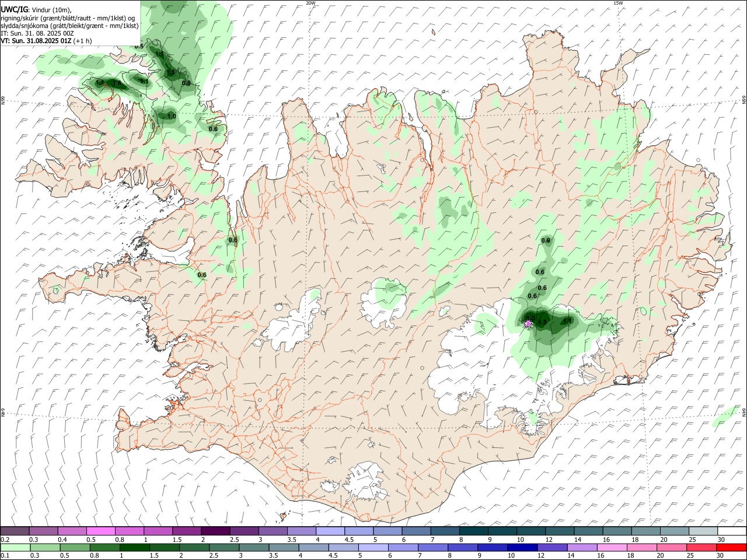The width and height of the screenshot is (747, 560).
Task: Pick bottom legend swatch between 0.1 and 0.3
Action: click(x=15, y=548)
